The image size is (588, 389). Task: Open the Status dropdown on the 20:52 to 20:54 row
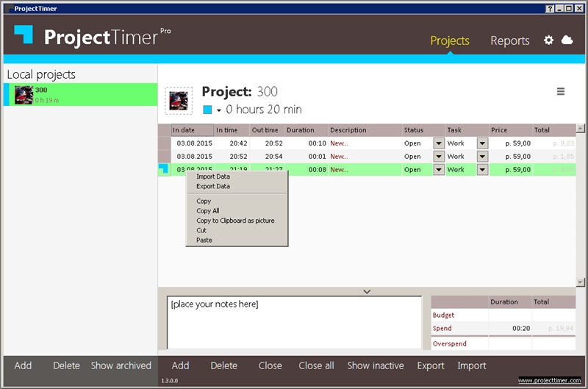pyautogui.click(x=438, y=156)
